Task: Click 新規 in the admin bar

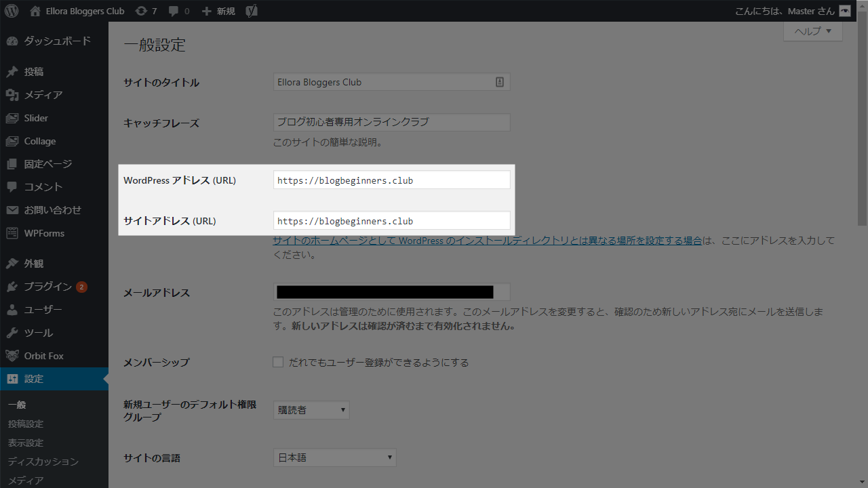Action: (x=226, y=11)
